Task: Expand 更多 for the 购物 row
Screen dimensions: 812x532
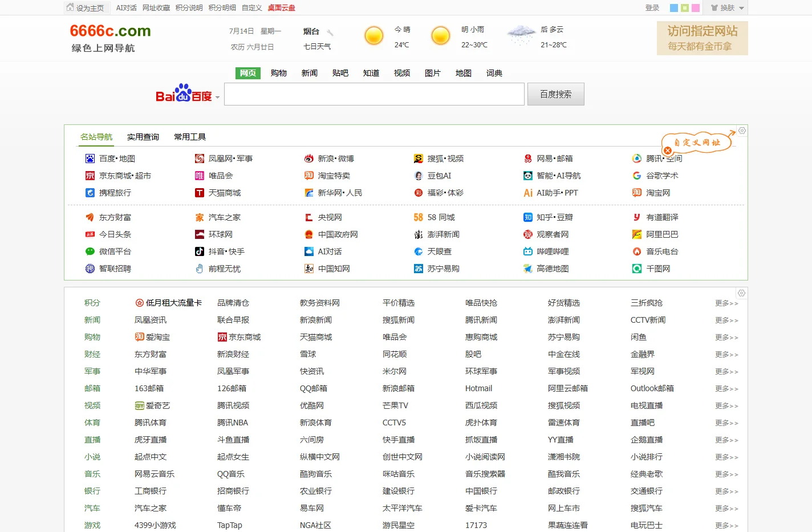Action: tap(726, 338)
